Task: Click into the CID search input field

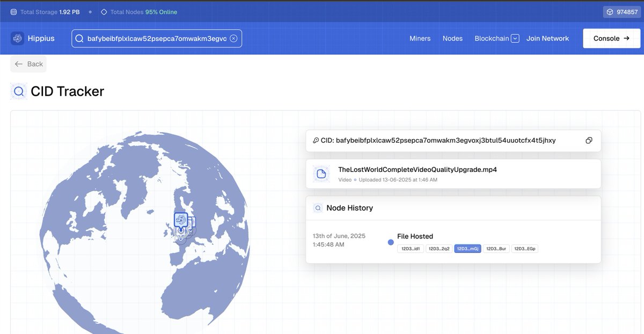Action: click(x=157, y=39)
